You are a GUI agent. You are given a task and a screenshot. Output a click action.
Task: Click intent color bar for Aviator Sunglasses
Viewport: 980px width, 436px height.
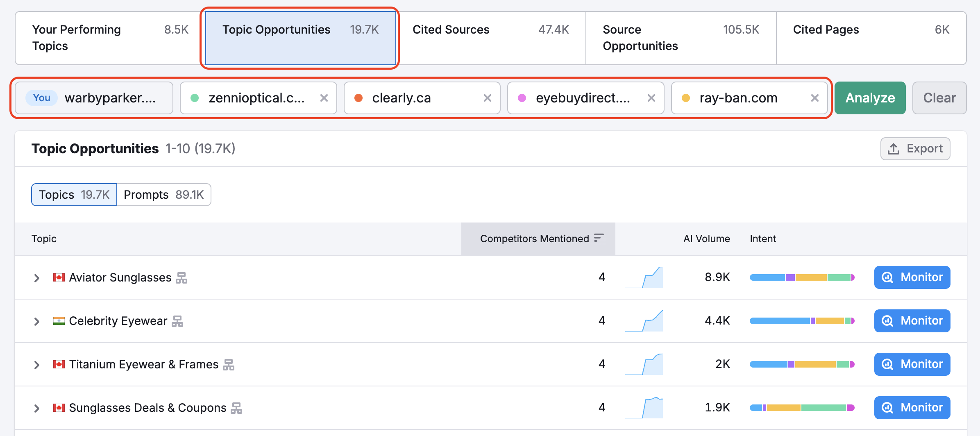[x=802, y=277]
